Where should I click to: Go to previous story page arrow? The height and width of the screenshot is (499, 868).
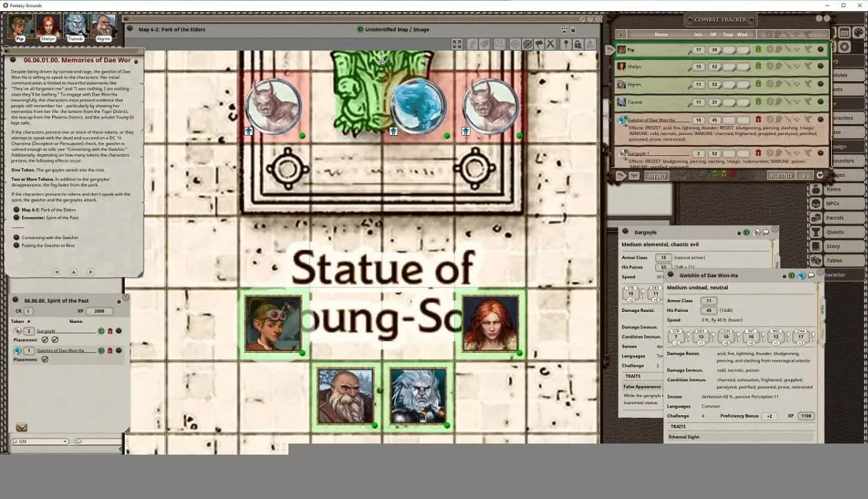tap(57, 272)
